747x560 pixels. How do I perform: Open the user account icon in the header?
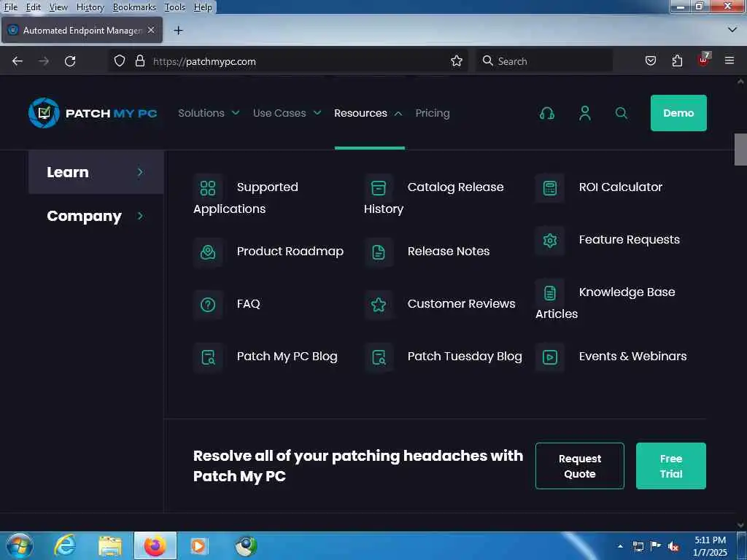[585, 113]
